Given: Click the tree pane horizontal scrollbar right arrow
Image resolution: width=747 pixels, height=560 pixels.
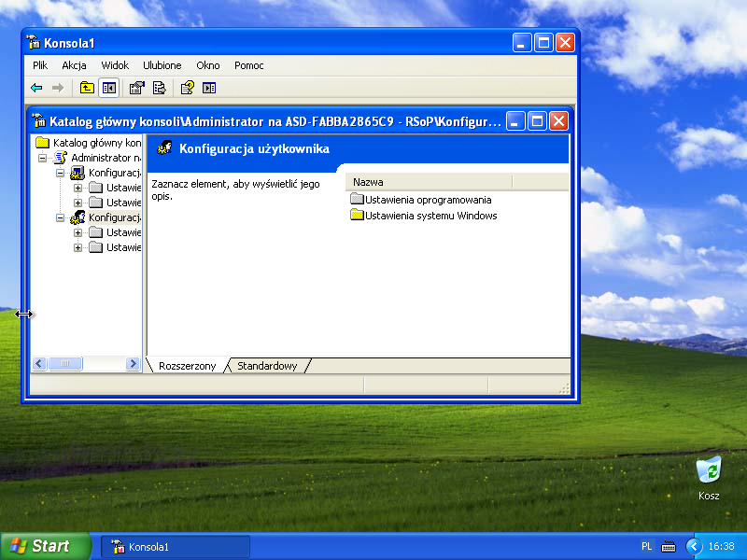Looking at the screenshot, I should pos(133,364).
